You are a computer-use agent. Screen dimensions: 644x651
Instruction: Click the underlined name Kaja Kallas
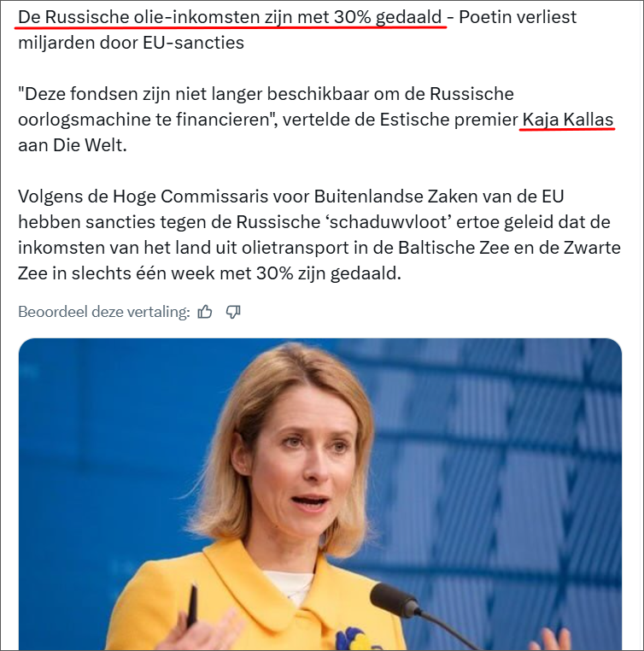pos(568,120)
